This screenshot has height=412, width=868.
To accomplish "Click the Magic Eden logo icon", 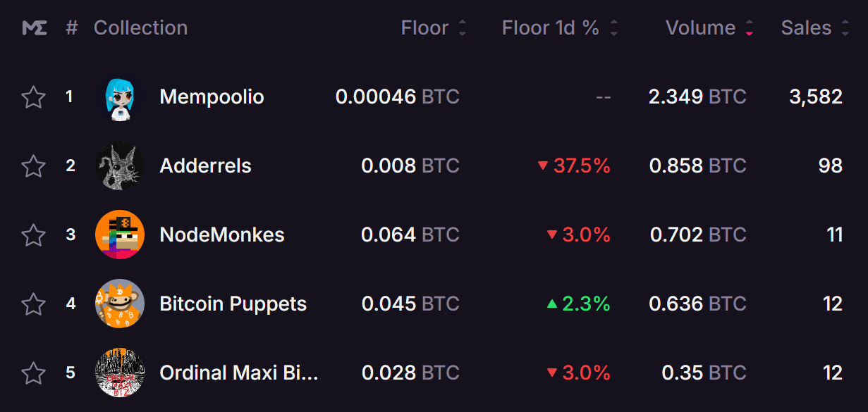I will 35,28.
